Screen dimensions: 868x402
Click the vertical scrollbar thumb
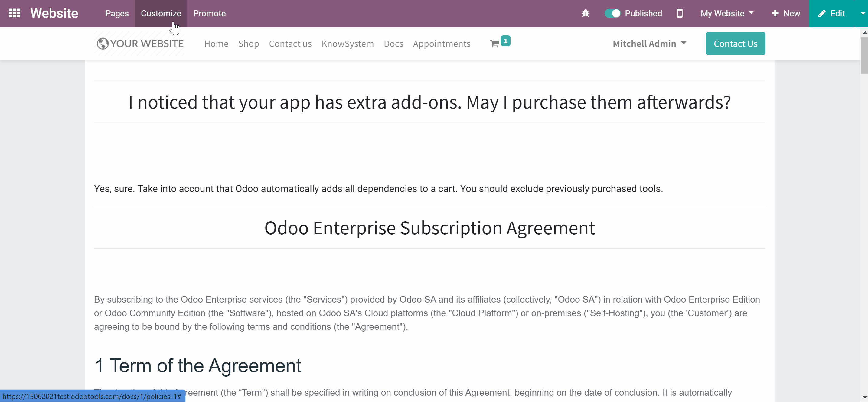[864, 56]
